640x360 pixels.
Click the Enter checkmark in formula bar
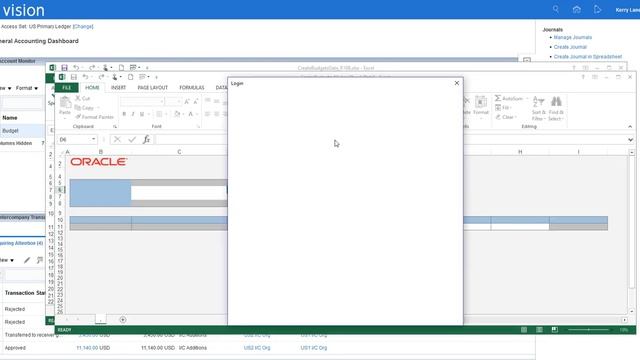tap(132, 140)
